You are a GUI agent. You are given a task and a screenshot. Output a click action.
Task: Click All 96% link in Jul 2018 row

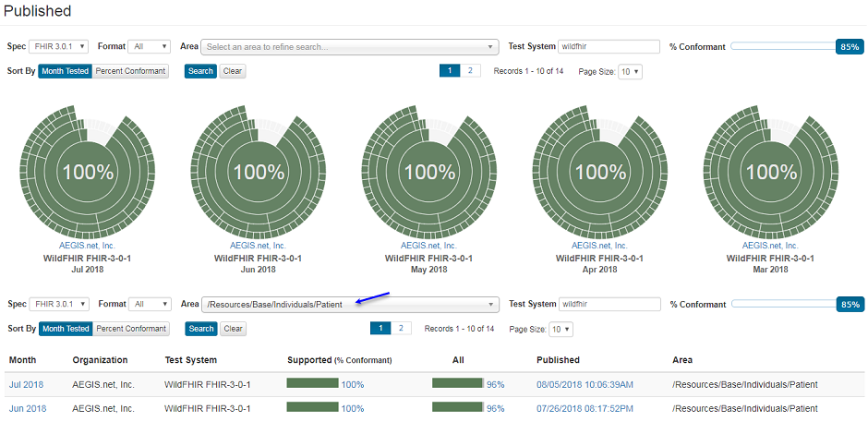[496, 384]
